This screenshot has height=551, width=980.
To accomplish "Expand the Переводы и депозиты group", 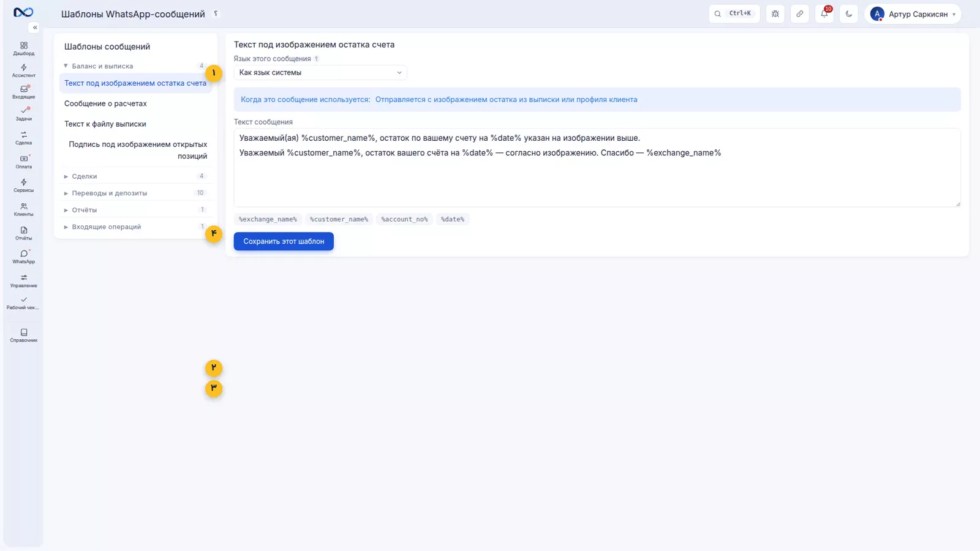I will coord(135,193).
